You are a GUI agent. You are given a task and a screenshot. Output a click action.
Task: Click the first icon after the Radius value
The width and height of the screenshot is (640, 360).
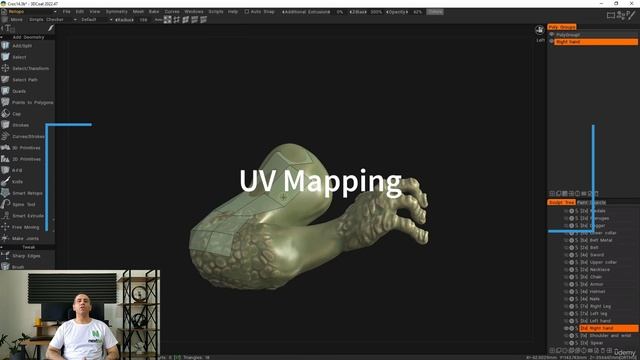click(167, 20)
